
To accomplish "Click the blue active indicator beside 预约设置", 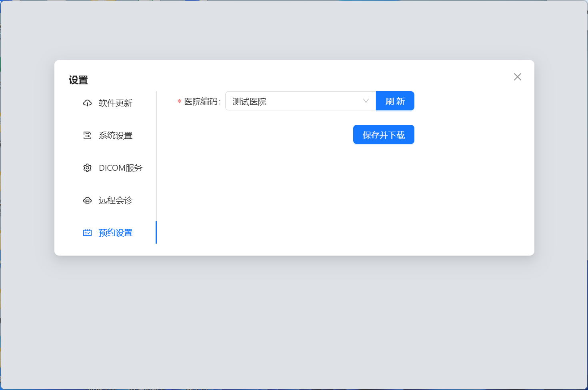I will pos(156,232).
